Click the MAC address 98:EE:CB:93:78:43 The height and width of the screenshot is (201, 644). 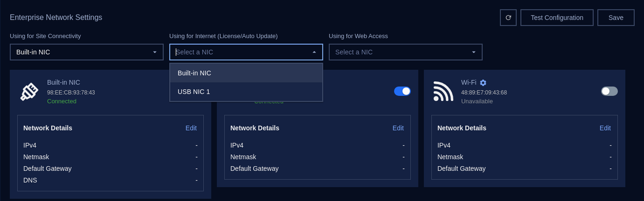click(x=71, y=92)
